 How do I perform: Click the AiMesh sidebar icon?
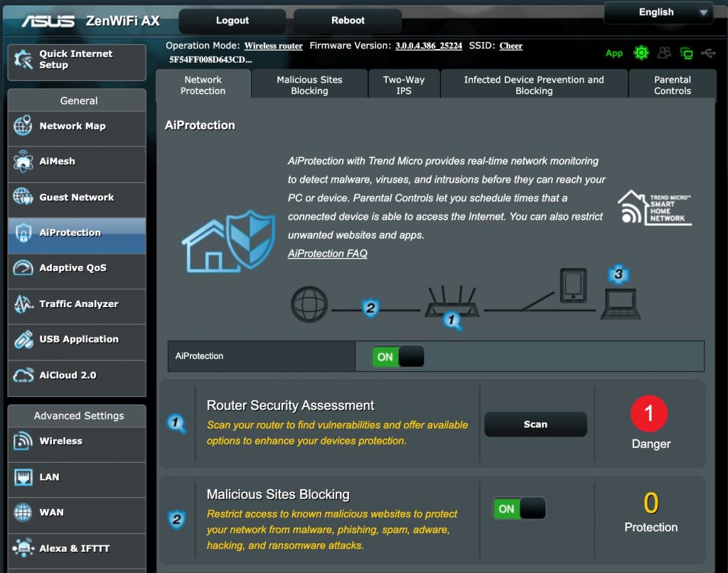(x=23, y=161)
